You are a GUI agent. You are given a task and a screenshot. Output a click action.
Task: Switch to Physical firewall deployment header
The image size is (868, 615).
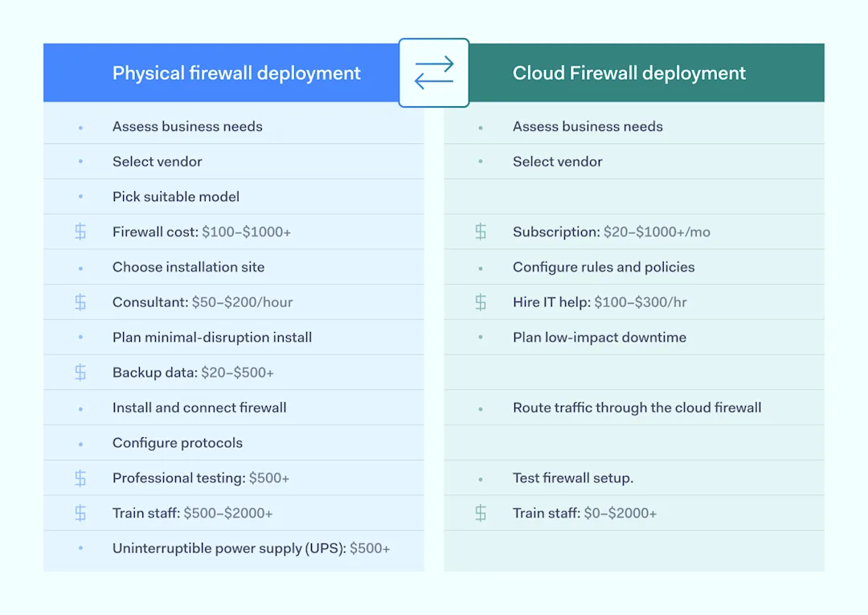point(236,72)
